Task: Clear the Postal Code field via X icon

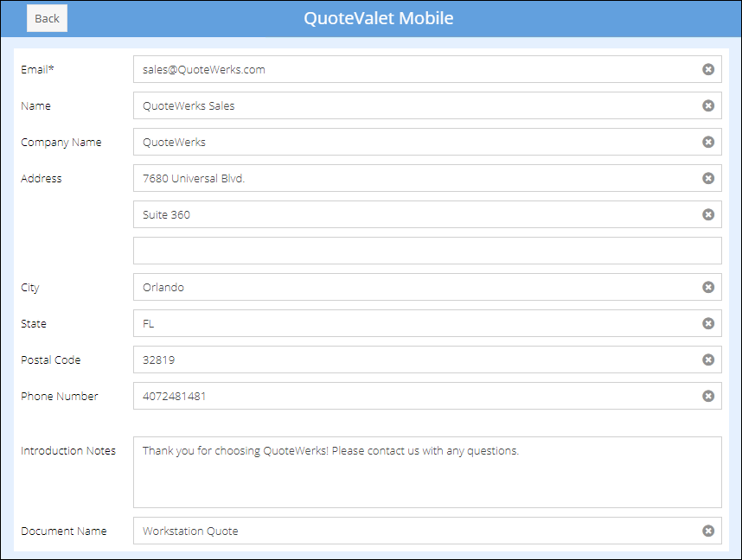Action: 708,360
